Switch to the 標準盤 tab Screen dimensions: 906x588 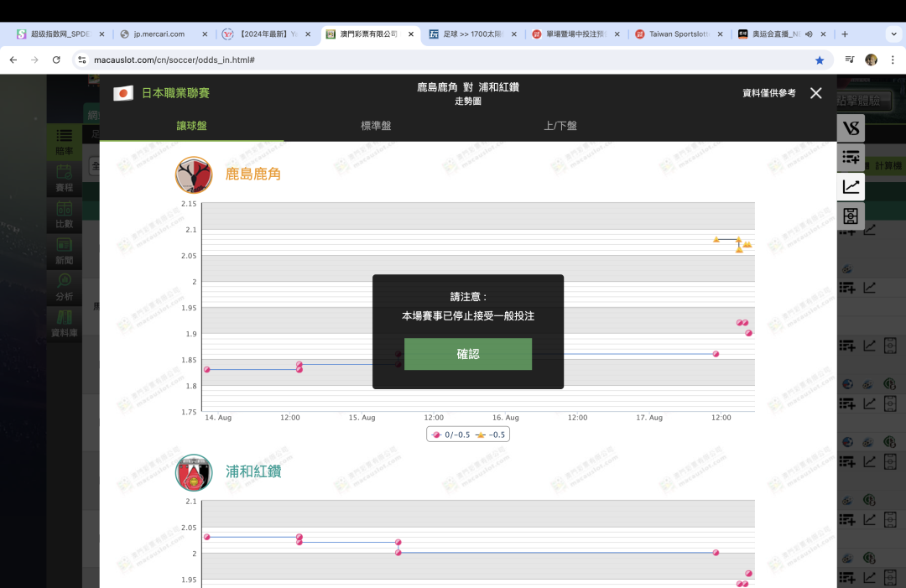click(376, 125)
